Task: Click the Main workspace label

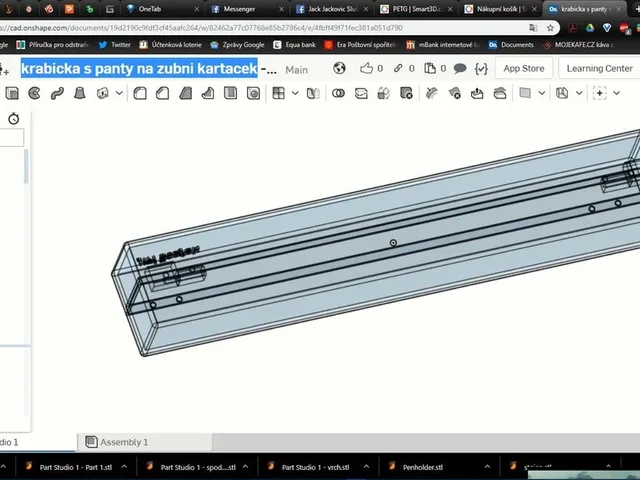Action: 296,70
